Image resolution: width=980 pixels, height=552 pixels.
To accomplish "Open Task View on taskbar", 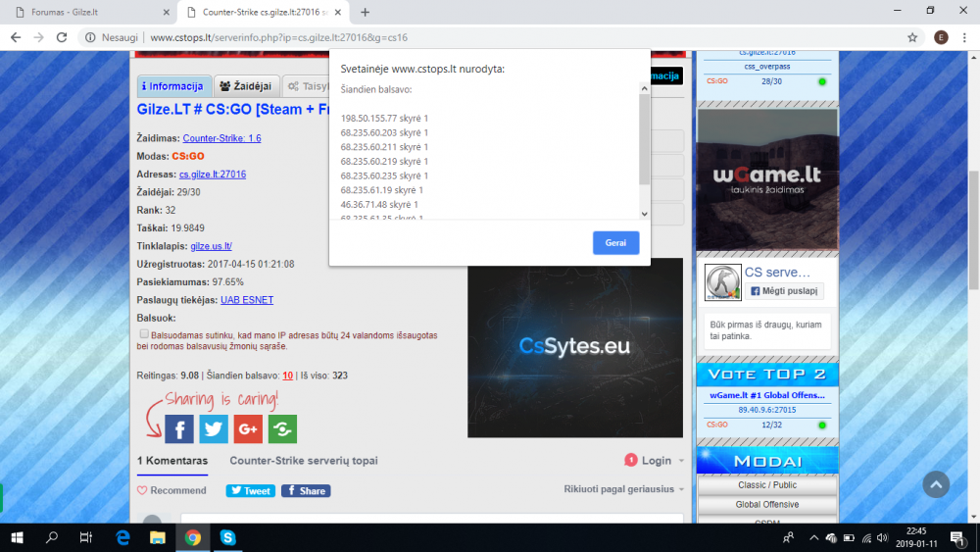I will pos(86,537).
